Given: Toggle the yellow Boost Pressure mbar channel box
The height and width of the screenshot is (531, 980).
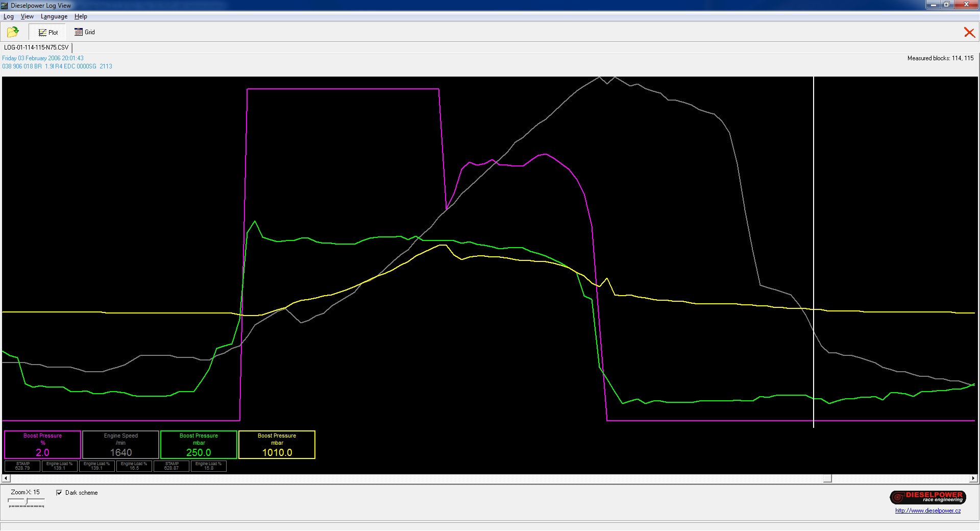Looking at the screenshot, I should [277, 445].
